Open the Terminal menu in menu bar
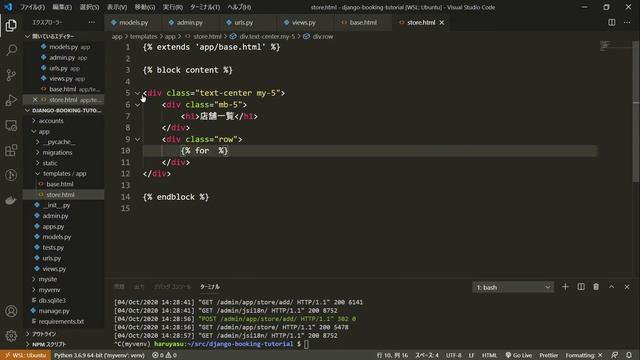This screenshot has height=360, width=640. (205, 7)
